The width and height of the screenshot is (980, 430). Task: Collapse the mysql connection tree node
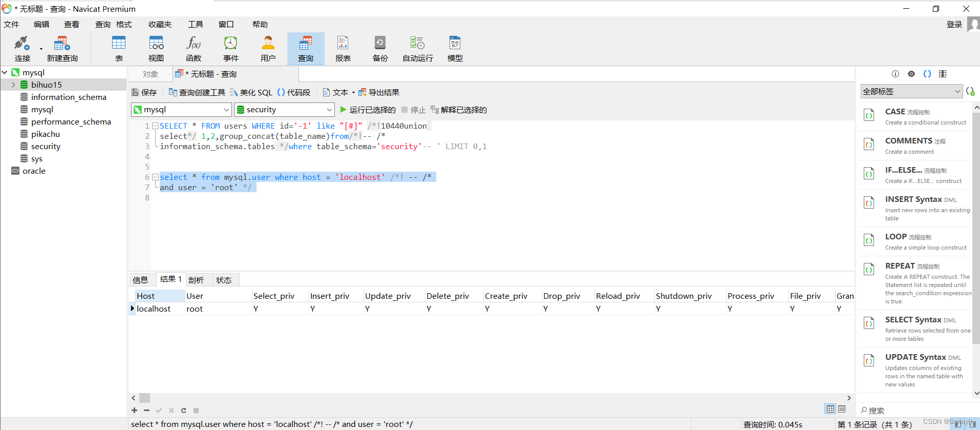click(x=5, y=72)
